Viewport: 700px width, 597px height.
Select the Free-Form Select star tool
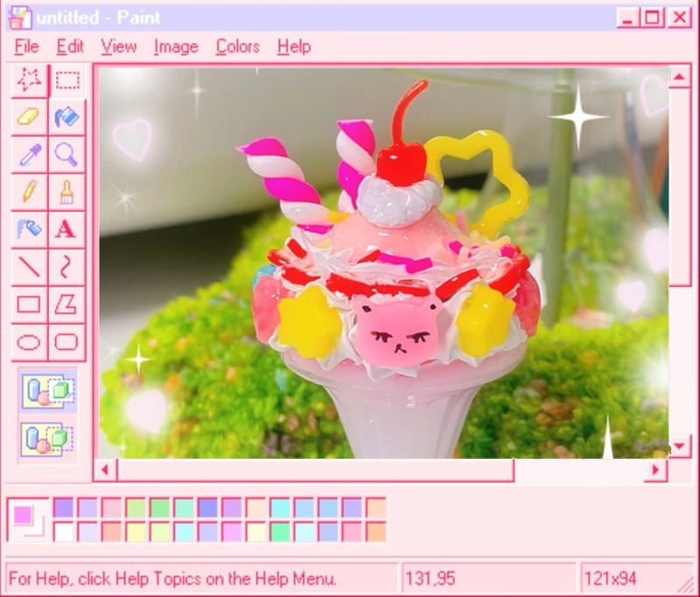click(x=30, y=81)
